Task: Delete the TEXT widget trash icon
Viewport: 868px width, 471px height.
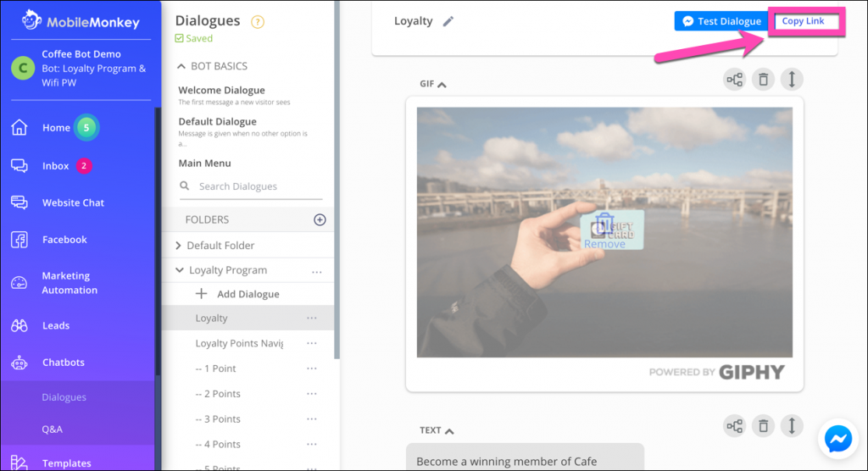Action: coord(764,426)
